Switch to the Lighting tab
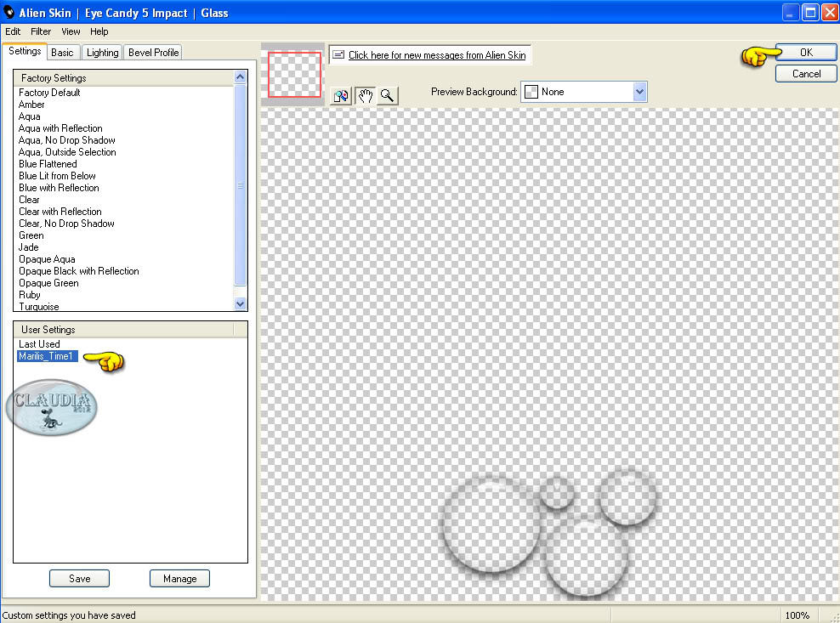Image resolution: width=840 pixels, height=623 pixels. point(102,53)
